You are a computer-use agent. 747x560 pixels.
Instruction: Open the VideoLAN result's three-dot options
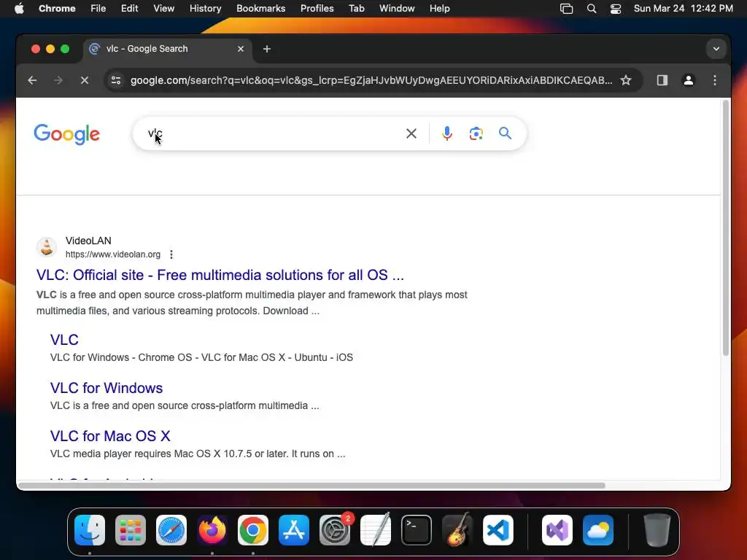tap(171, 254)
